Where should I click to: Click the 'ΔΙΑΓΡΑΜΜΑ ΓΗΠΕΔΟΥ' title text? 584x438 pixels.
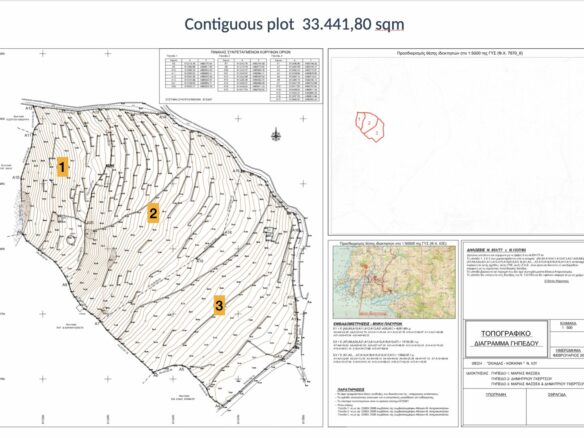tap(506, 343)
